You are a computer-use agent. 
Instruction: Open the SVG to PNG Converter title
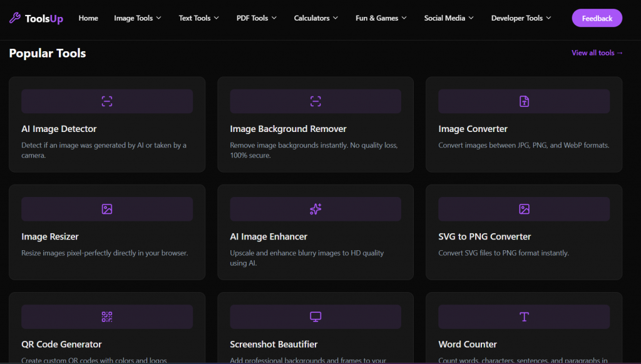pos(485,236)
